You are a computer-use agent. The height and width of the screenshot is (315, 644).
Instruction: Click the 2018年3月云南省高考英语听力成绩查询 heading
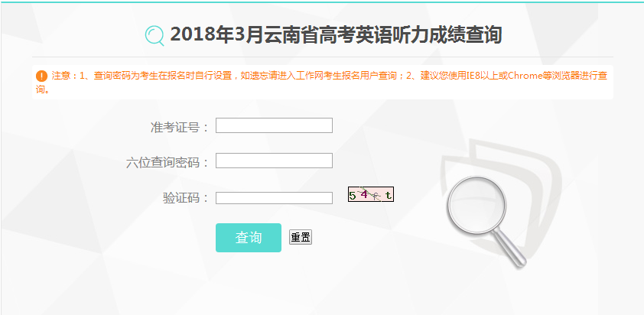[x=336, y=35]
